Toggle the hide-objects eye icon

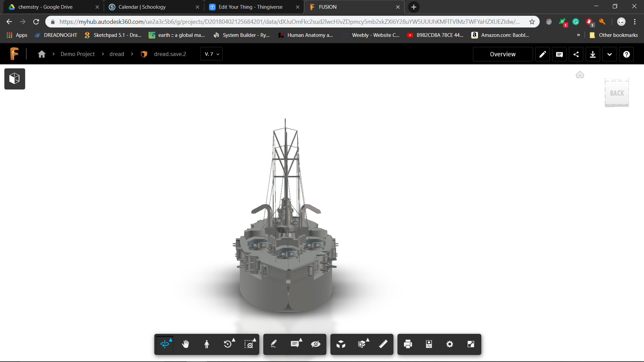click(316, 344)
